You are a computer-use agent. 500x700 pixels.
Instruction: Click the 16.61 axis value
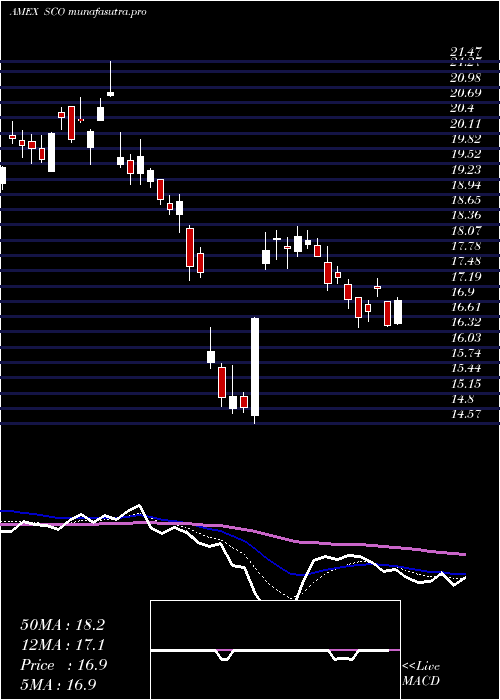(466, 307)
